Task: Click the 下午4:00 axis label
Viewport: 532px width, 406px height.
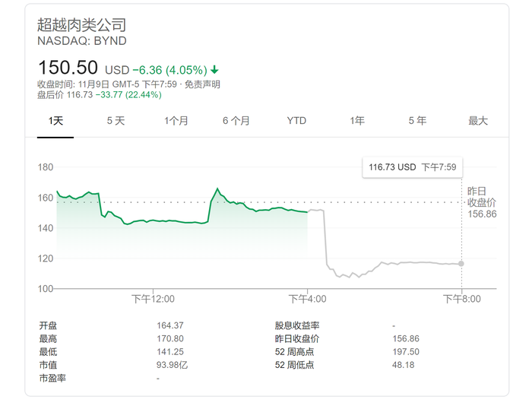Action: tap(307, 299)
